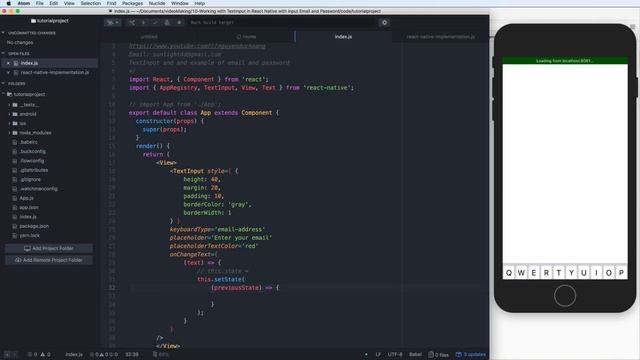Click the 'No changes' text in the sidebar
Image resolution: width=640 pixels, height=360 pixels.
click(x=20, y=42)
